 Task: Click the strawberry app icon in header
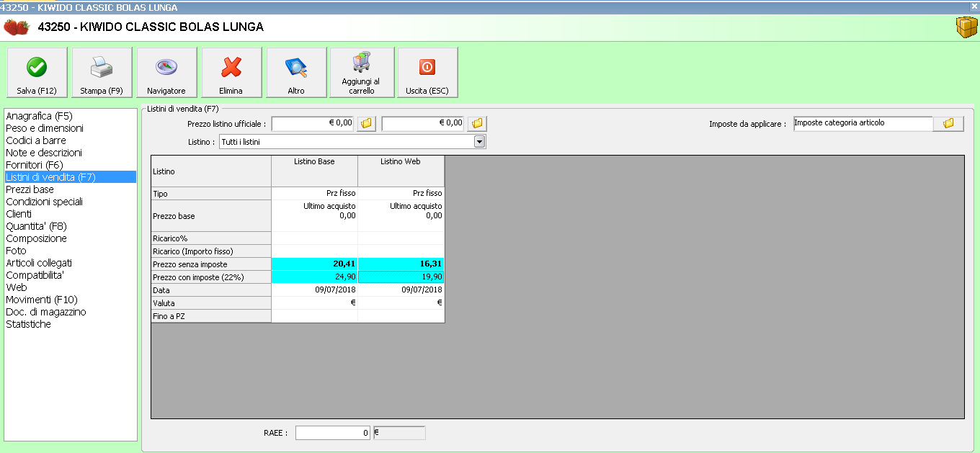pyautogui.click(x=17, y=27)
